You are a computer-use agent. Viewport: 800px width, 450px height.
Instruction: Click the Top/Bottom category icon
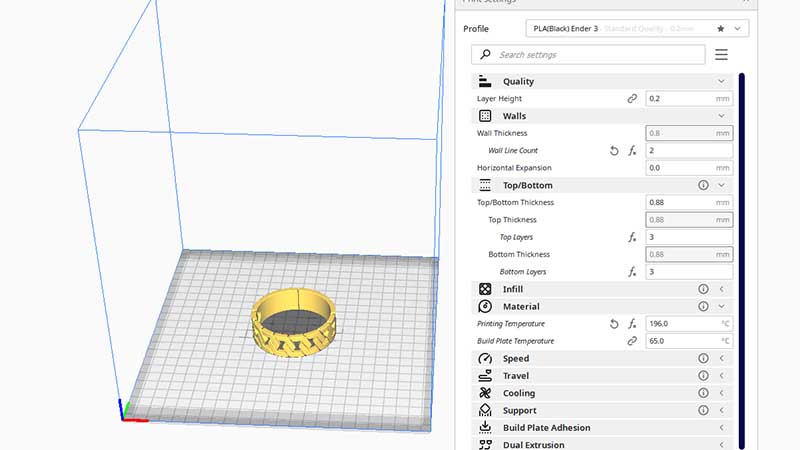tap(485, 185)
